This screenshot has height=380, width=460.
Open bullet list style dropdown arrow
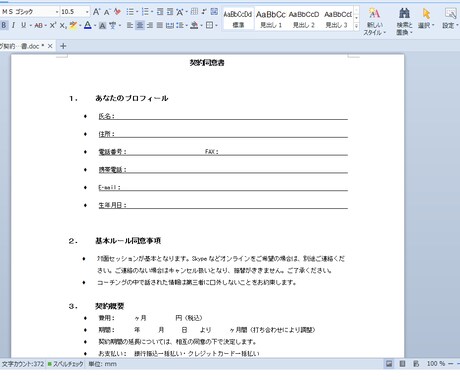pyautogui.click(x=137, y=12)
